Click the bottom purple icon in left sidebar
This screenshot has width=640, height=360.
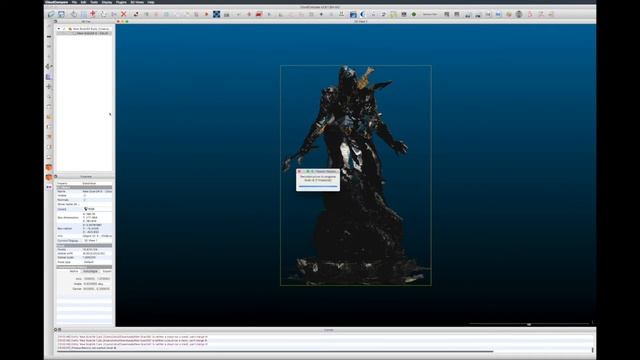49,187
